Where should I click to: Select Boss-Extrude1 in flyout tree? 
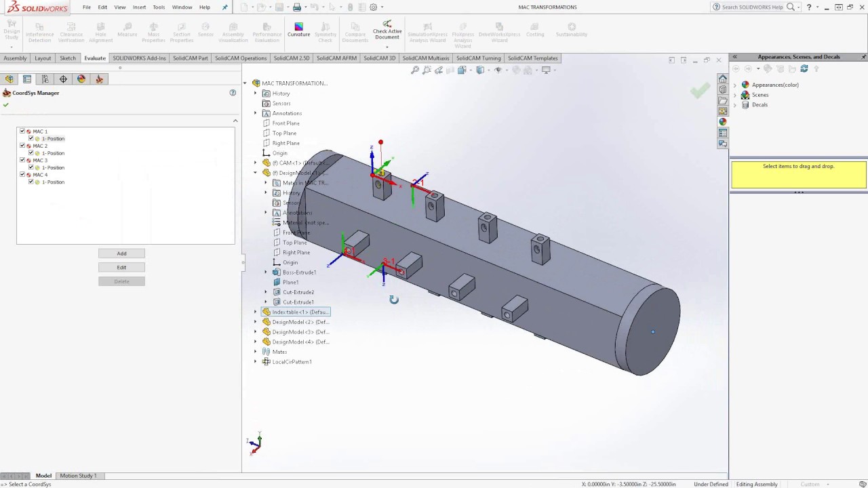299,272
